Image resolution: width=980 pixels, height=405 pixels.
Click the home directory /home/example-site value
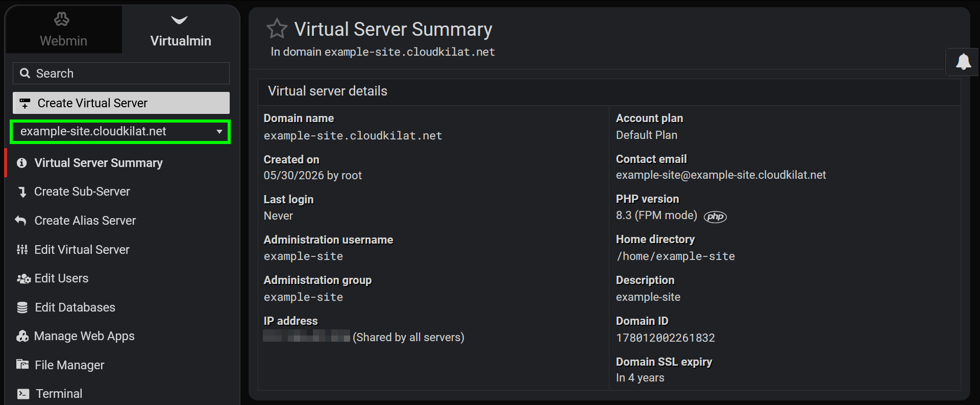(x=675, y=256)
